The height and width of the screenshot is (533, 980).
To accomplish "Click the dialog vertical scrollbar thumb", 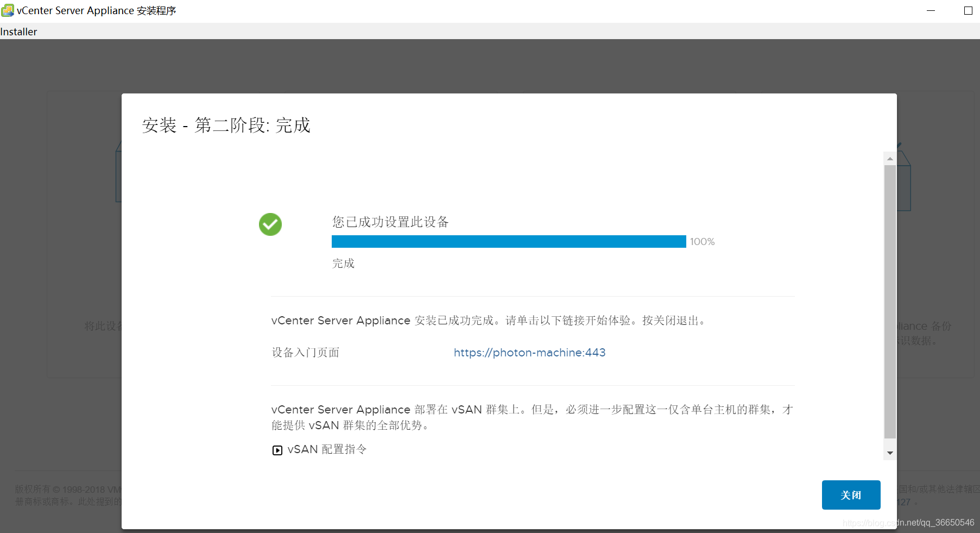I will click(890, 302).
